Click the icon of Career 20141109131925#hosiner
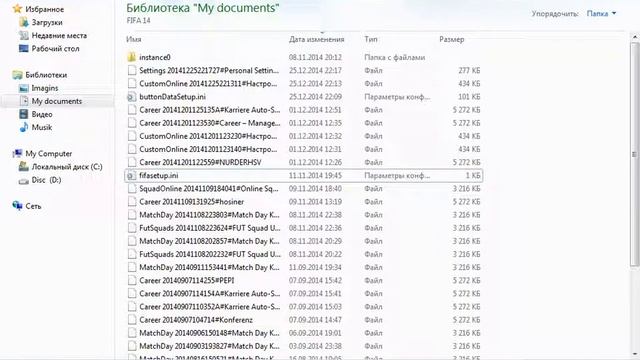Screen dimensions: 640x360 pos(131,202)
